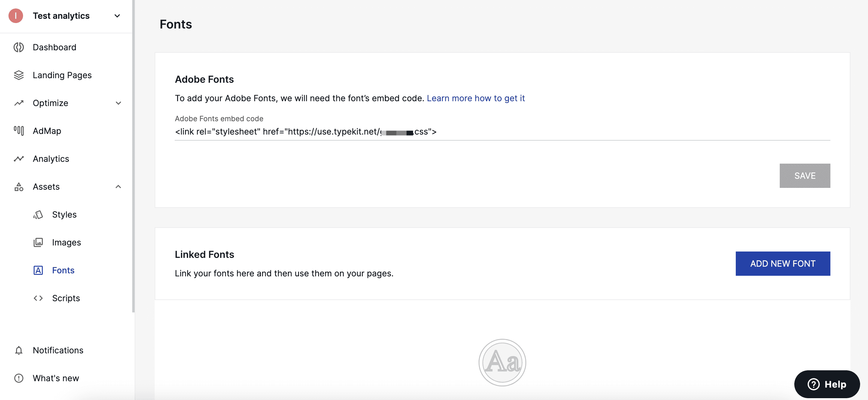Image resolution: width=868 pixels, height=400 pixels.
Task: Click the Adobe Fonts heading
Action: [204, 79]
